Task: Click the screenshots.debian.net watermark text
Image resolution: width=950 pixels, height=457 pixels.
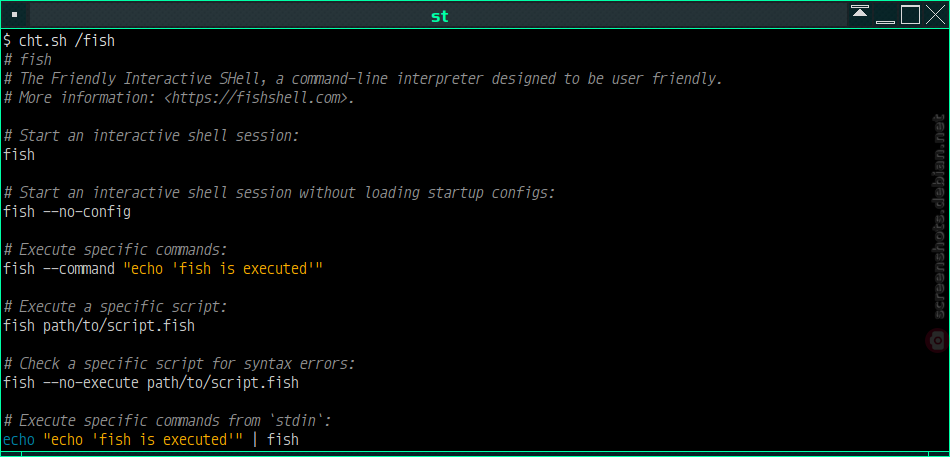Action: pyautogui.click(x=939, y=216)
